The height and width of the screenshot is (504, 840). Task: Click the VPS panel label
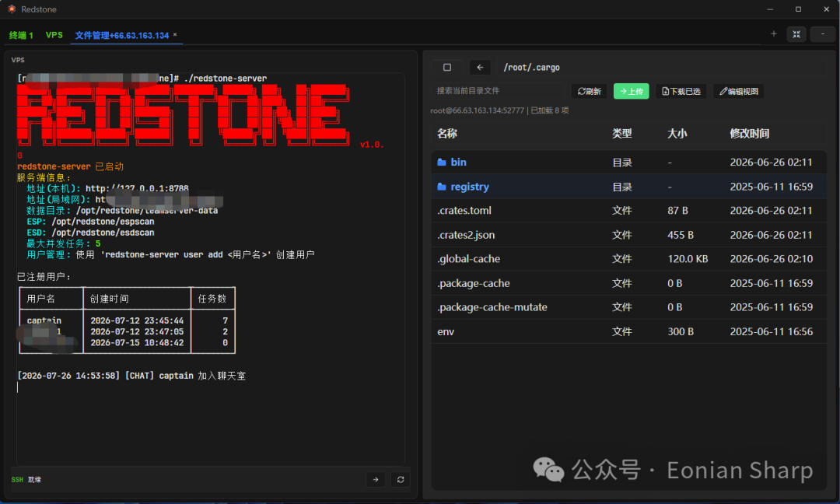[18, 60]
